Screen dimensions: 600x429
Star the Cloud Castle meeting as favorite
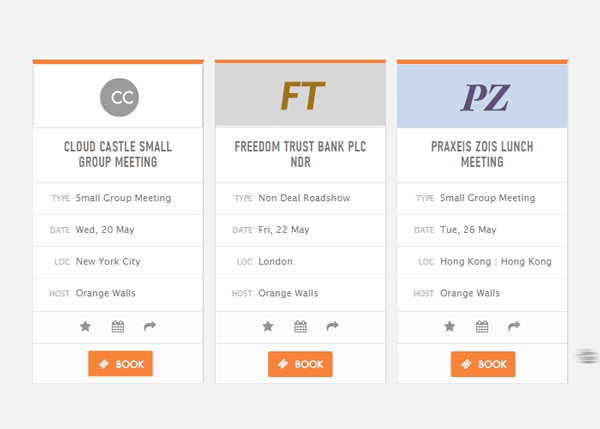(x=85, y=326)
